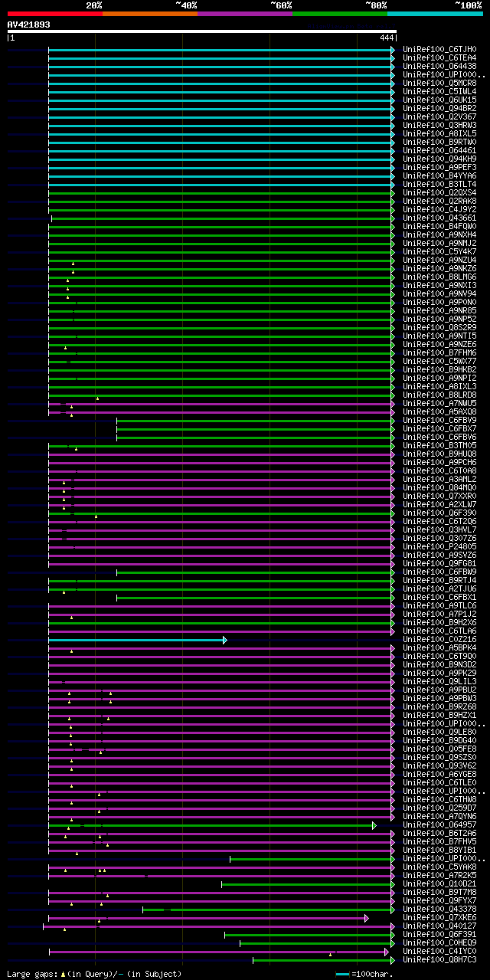Click hit UniRef100_B3TM05
490x980 pixels.
pos(439,445)
